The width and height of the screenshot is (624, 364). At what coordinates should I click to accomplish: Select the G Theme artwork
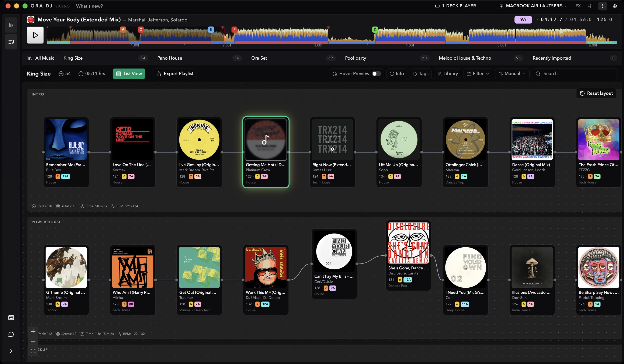(x=66, y=267)
